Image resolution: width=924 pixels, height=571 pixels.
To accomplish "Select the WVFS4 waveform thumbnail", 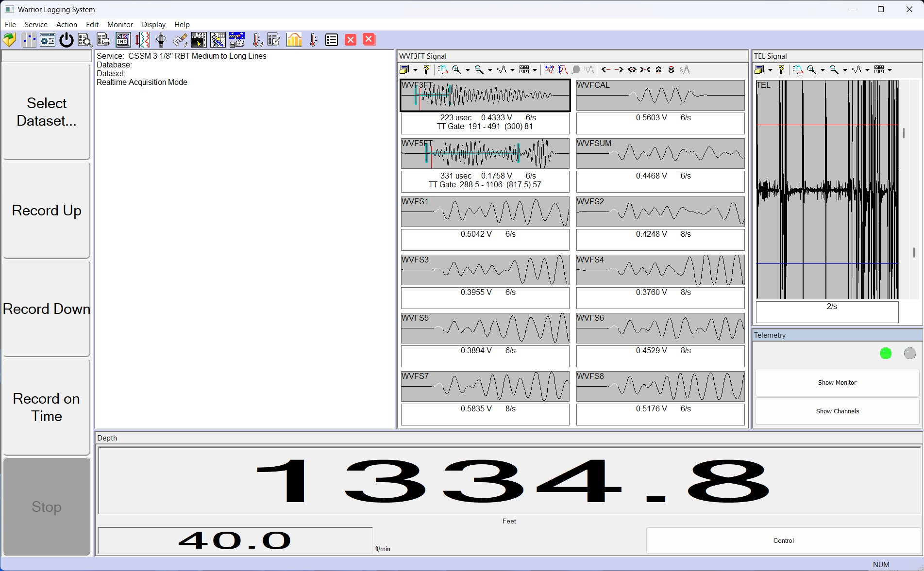I will 660,270.
